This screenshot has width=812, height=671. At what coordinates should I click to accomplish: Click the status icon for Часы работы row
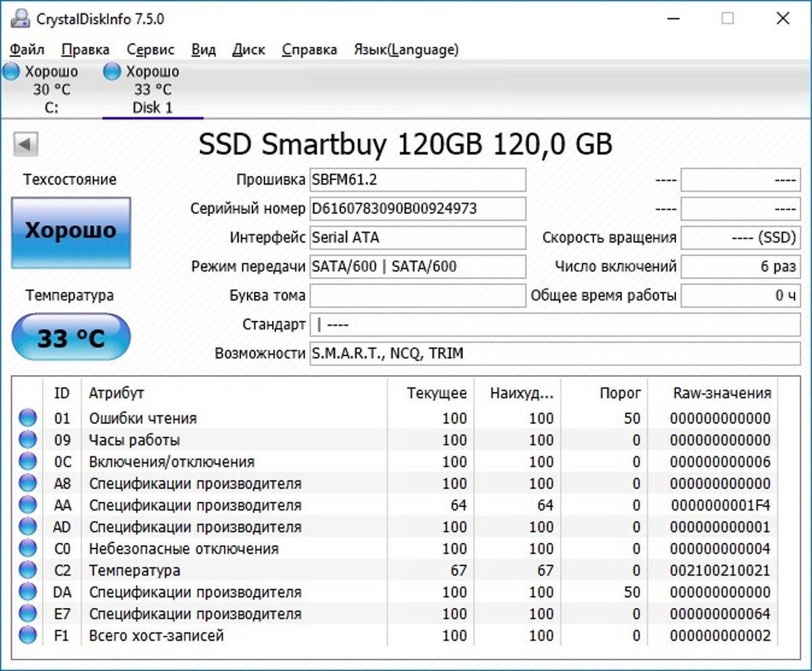click(28, 440)
